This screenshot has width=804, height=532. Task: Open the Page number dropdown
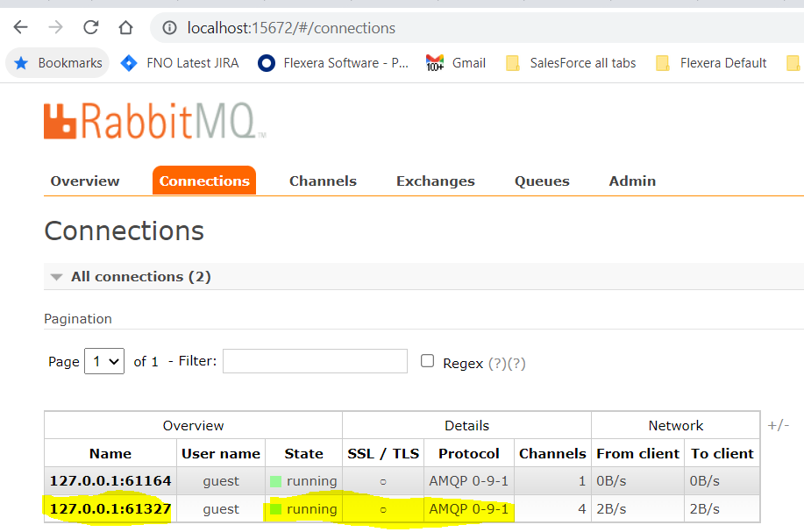[104, 361]
